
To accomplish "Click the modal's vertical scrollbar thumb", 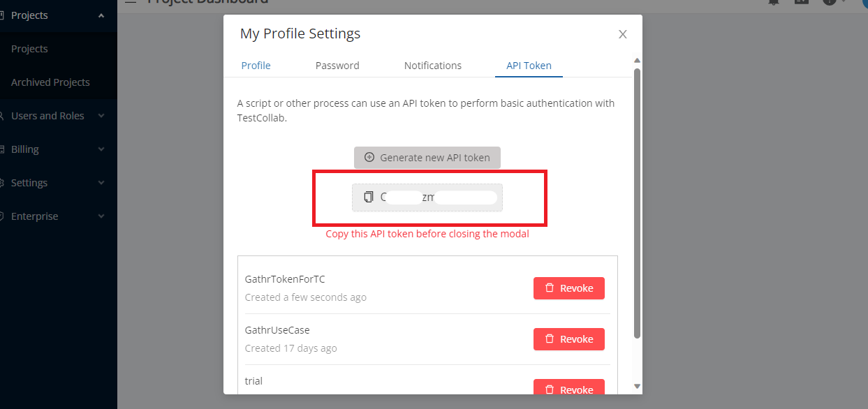I will (637, 202).
